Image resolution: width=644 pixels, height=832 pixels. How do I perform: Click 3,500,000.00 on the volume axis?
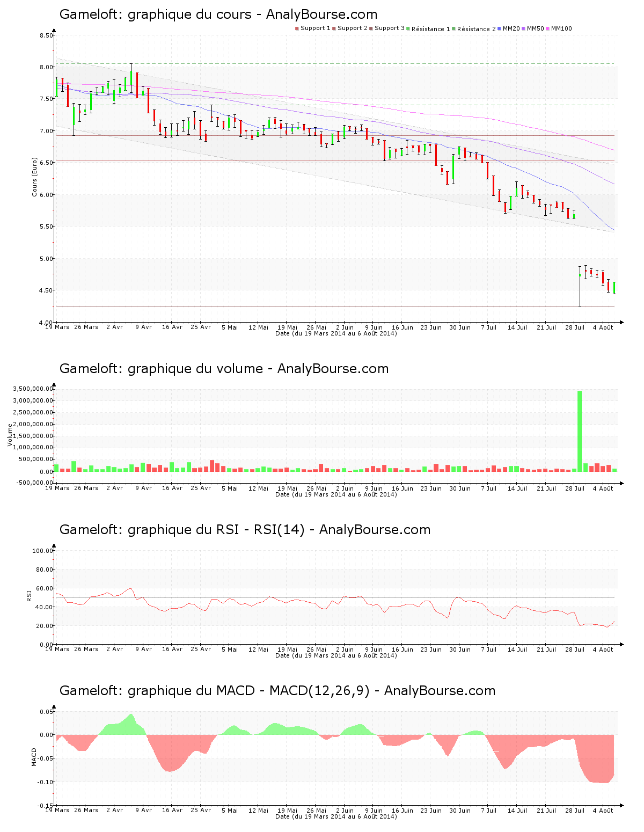[x=34, y=389]
